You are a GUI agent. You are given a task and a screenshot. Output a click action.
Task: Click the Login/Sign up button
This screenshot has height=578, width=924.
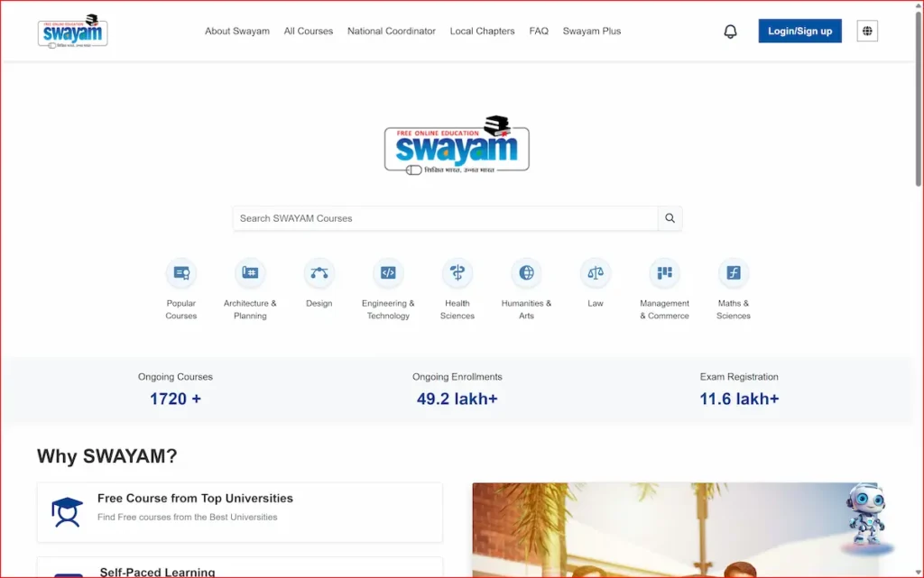pos(799,32)
